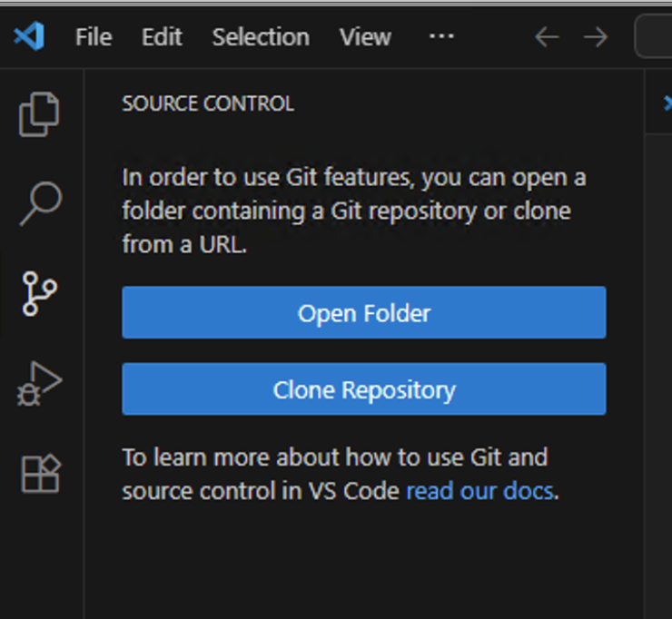Screen dimensions: 672x619
Task: Click the Clone Repository button
Action: click(363, 390)
